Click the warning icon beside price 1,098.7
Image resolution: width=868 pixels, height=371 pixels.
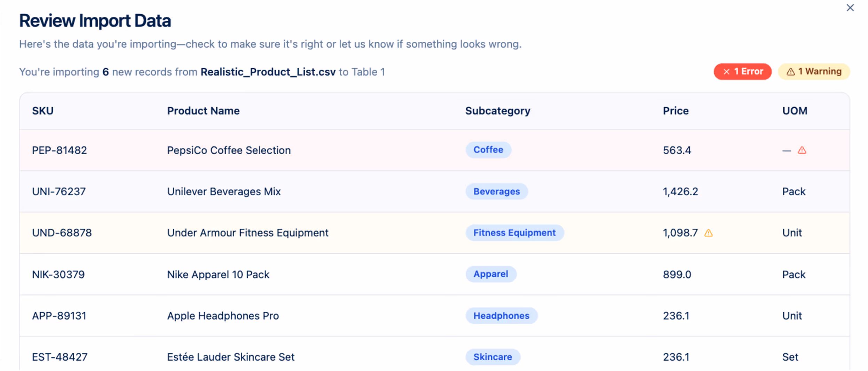pyautogui.click(x=709, y=232)
